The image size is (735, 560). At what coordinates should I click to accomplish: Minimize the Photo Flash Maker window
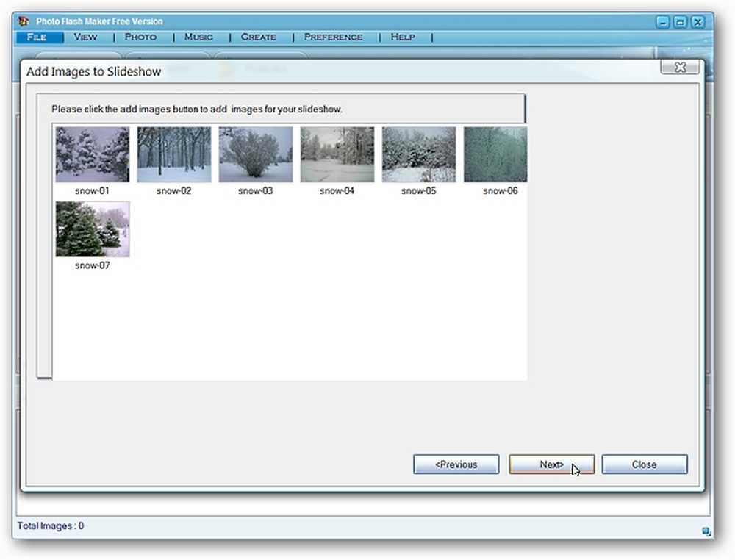(662, 22)
